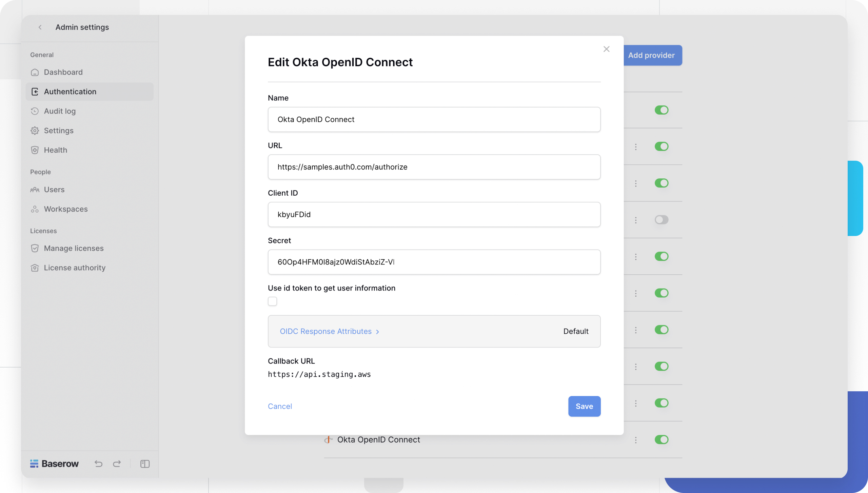Turn off the toggle next to Okta OpenID Connect
The height and width of the screenshot is (493, 868).
(x=662, y=439)
